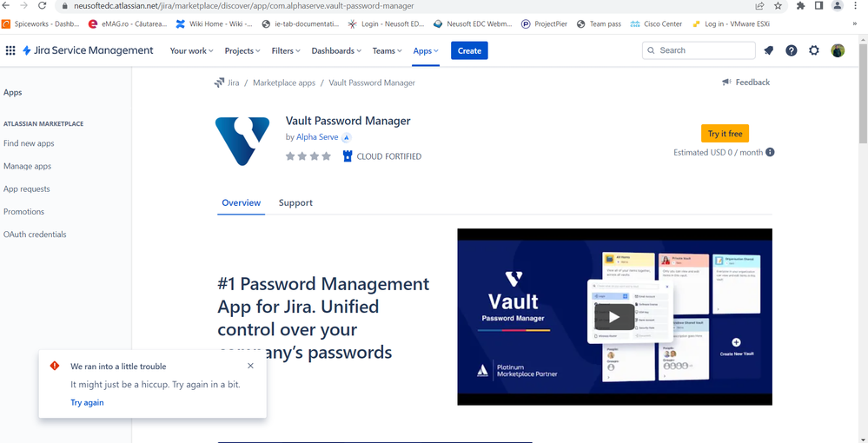Open the browser extensions puzzle icon

(x=800, y=5)
